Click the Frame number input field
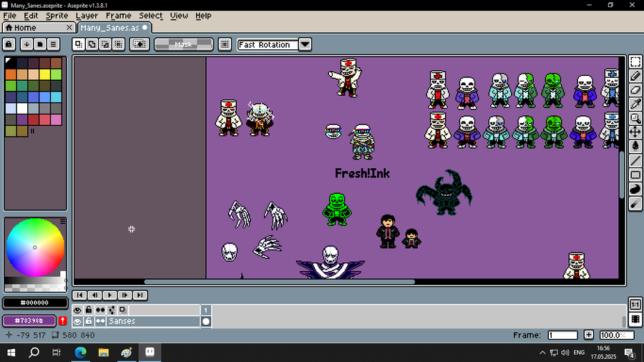 click(x=562, y=336)
